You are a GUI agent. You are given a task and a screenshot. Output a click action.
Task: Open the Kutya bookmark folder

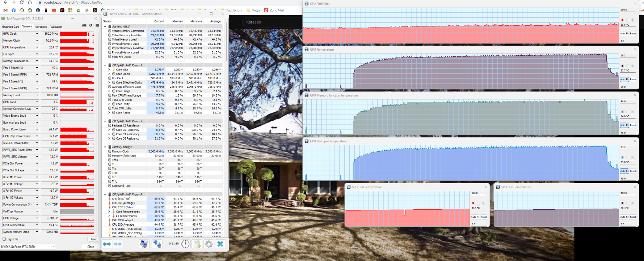tap(253, 10)
